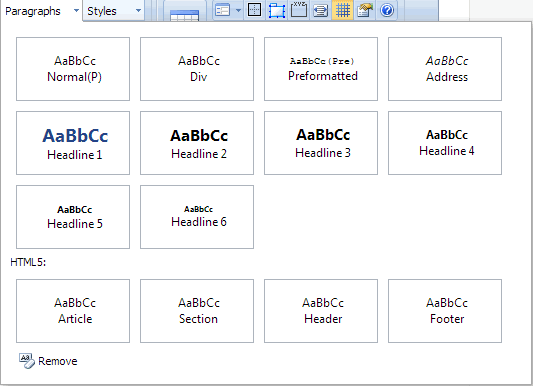Click the Help question mark icon
Screen dimensions: 533x386
click(x=387, y=10)
